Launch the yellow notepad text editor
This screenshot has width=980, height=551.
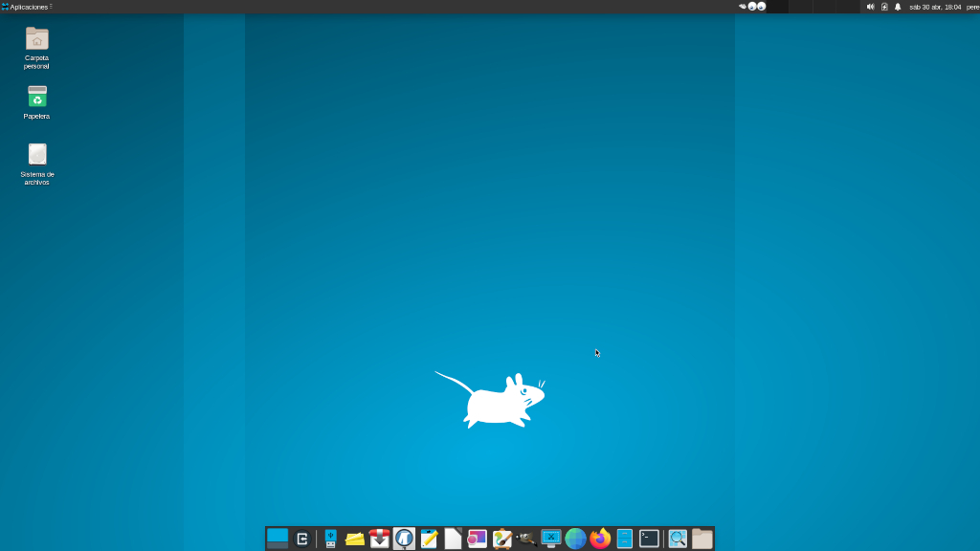tap(429, 539)
